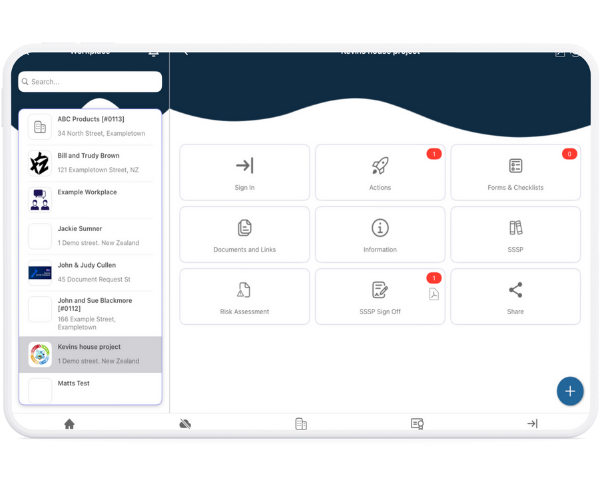Tap the sign-in arrow icon in bottom bar
Image resolution: width=600 pixels, height=490 pixels.
point(533,423)
